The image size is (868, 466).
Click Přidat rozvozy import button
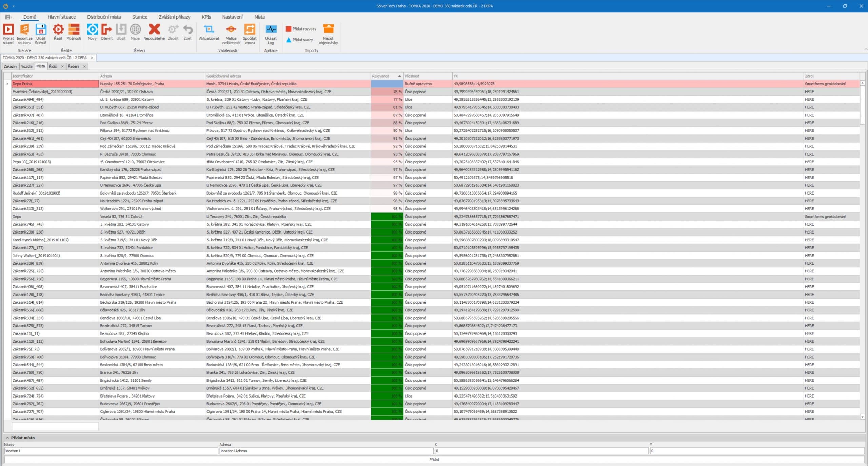300,29
